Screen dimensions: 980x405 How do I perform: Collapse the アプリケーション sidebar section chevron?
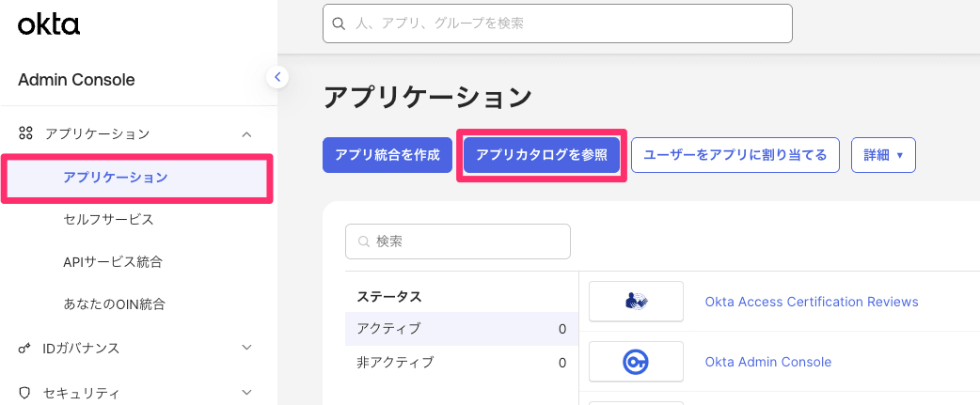point(246,134)
